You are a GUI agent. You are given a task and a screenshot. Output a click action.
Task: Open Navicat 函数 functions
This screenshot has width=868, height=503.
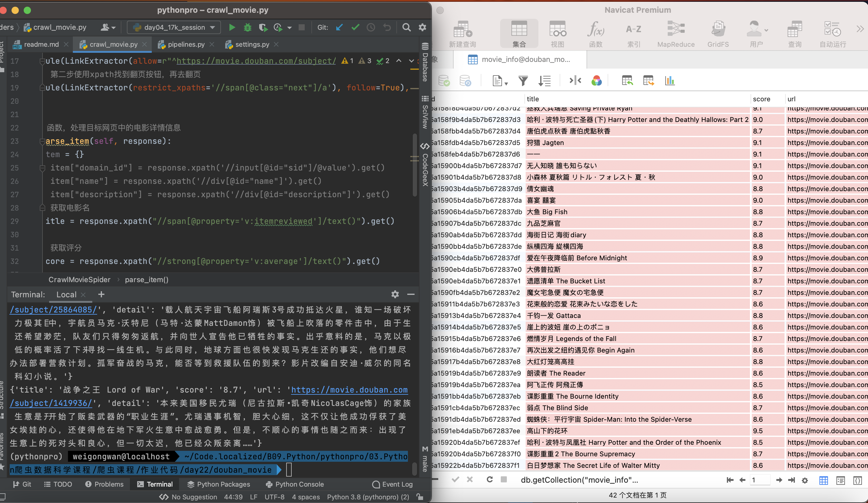tap(595, 34)
